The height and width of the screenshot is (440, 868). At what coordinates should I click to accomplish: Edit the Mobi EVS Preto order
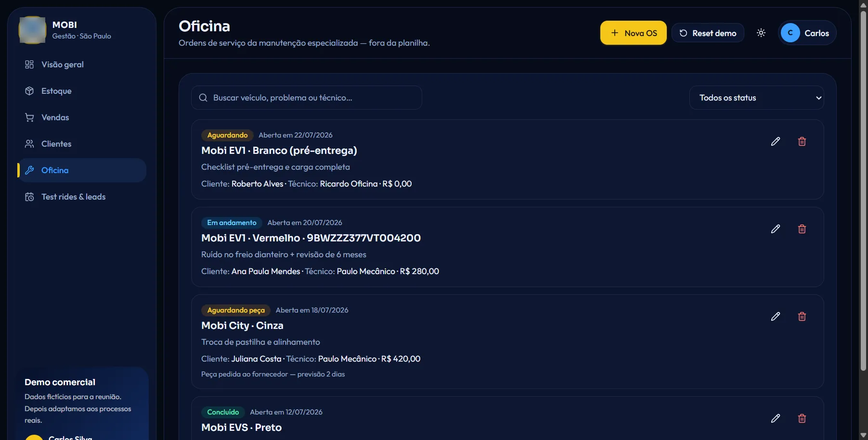pyautogui.click(x=776, y=418)
